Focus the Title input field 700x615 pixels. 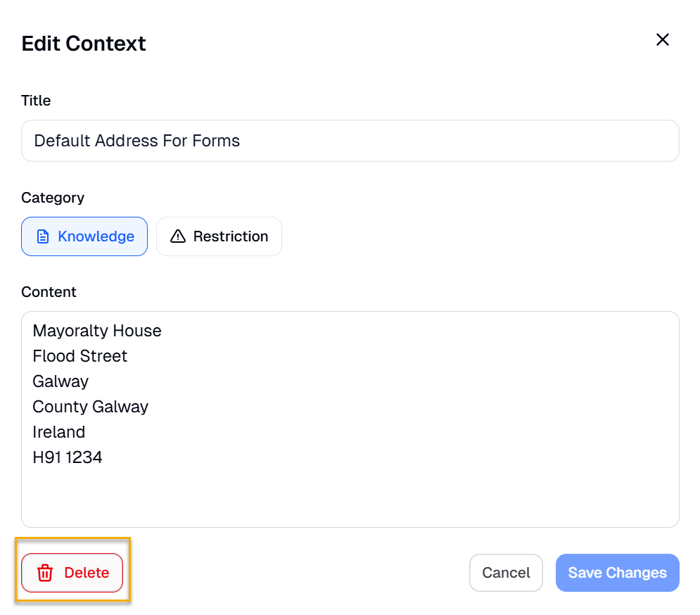point(350,141)
